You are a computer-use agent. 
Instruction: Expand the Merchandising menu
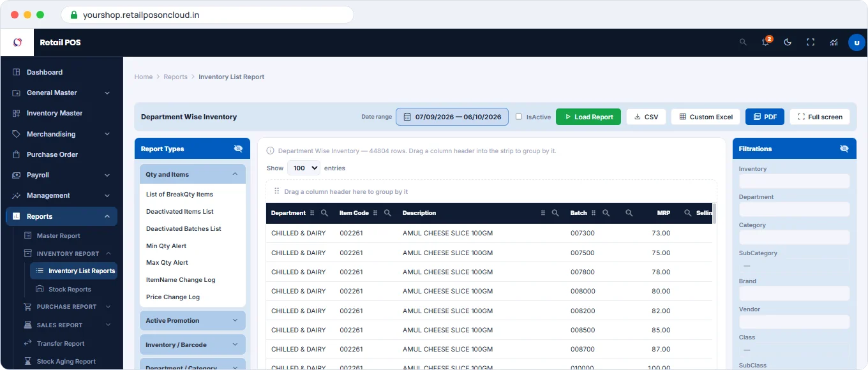click(x=62, y=134)
